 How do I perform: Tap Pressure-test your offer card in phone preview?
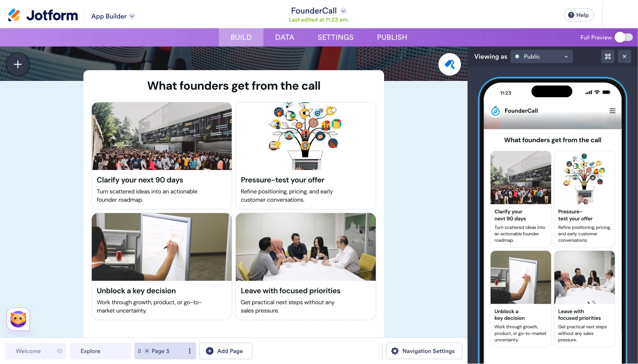(x=584, y=199)
